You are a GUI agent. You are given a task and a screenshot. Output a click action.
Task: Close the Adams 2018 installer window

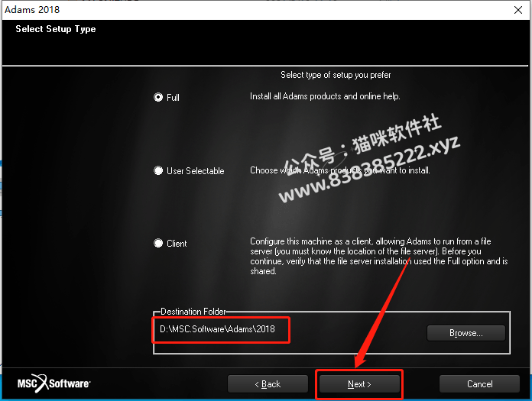(x=517, y=10)
